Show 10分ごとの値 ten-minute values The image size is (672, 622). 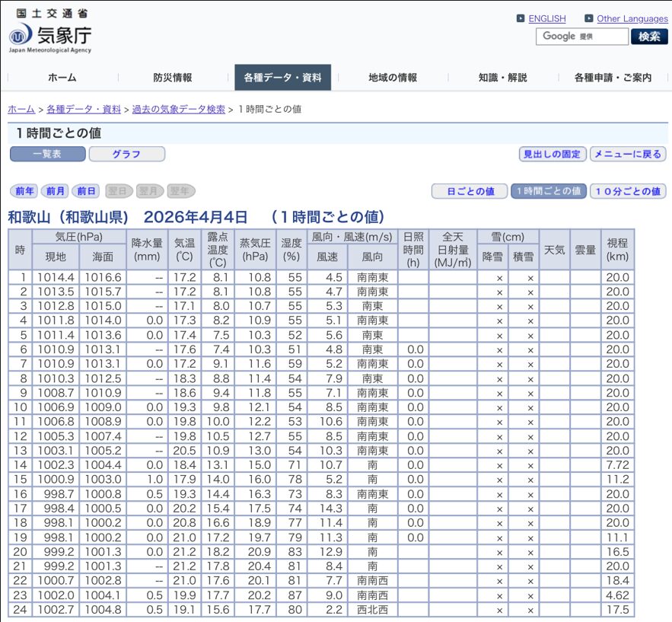(628, 191)
